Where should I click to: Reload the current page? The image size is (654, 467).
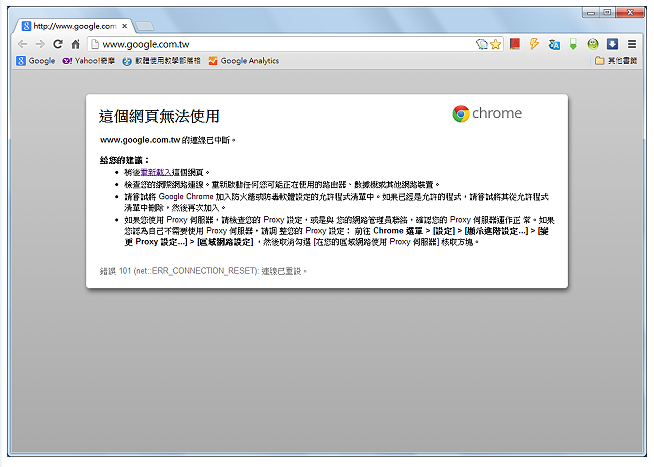pos(58,44)
